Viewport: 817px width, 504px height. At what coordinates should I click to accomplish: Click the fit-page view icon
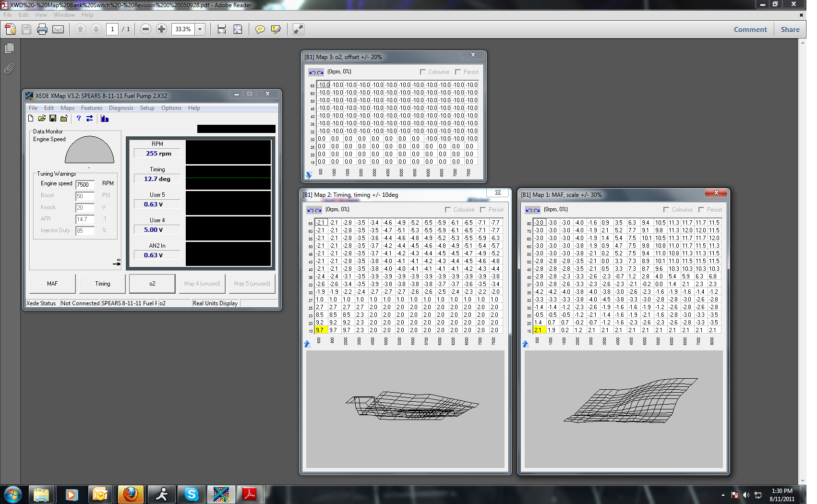tap(238, 29)
